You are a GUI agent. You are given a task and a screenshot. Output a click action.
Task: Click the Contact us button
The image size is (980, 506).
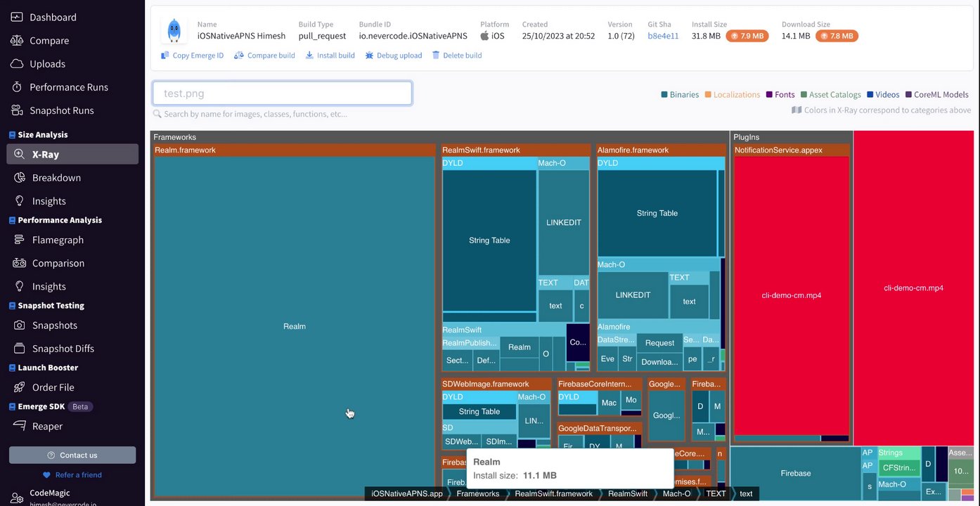72,455
